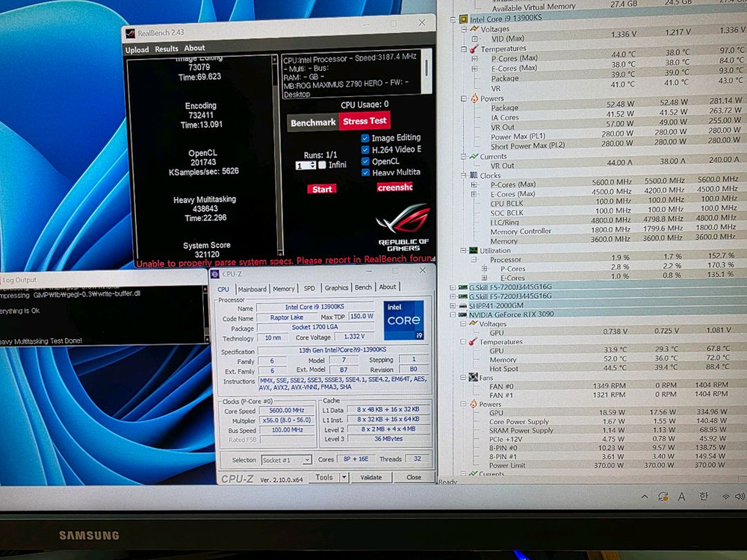Screen dimensions: 747x560
Task: Click the RealBench ROG title bar icon
Action: [x=130, y=34]
